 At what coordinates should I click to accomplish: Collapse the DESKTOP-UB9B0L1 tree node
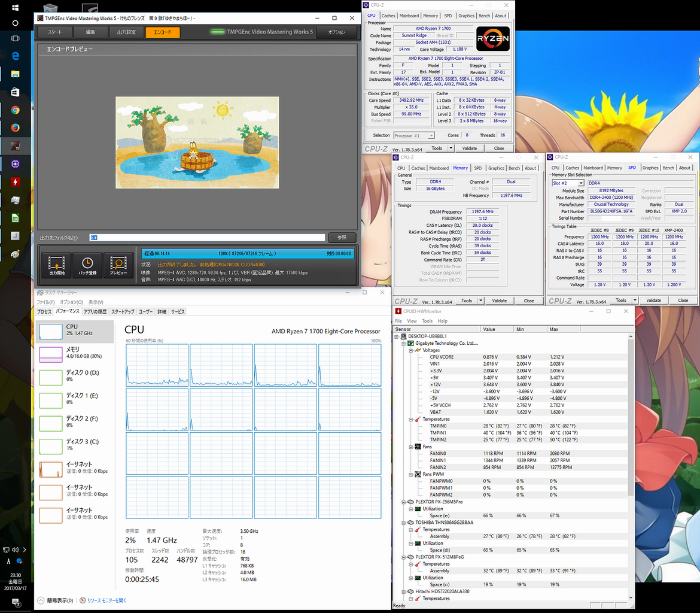point(397,336)
